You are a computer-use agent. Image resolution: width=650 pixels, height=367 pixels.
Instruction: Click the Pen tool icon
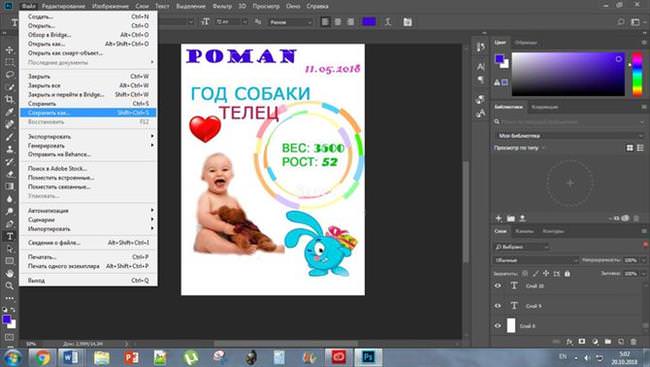click(10, 224)
